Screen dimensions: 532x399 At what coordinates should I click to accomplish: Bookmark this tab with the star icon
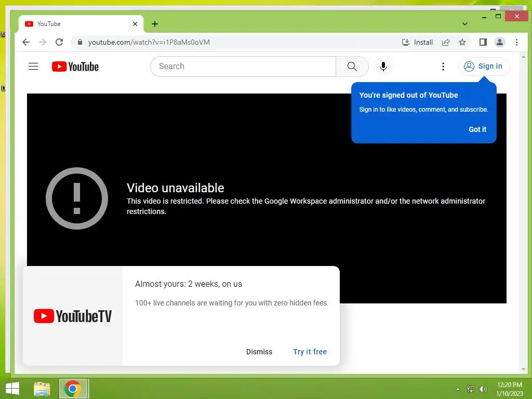tap(462, 42)
